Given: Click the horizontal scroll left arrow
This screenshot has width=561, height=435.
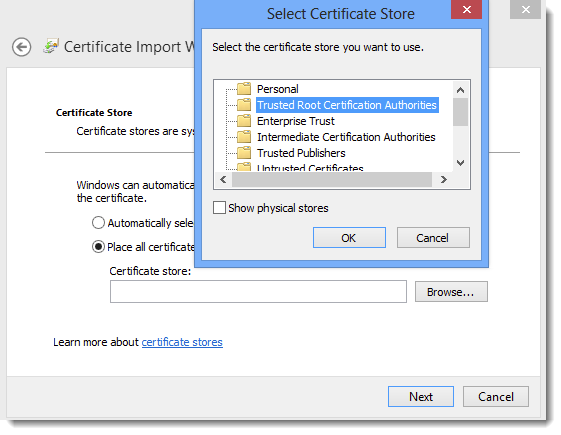Looking at the screenshot, I should (x=223, y=179).
